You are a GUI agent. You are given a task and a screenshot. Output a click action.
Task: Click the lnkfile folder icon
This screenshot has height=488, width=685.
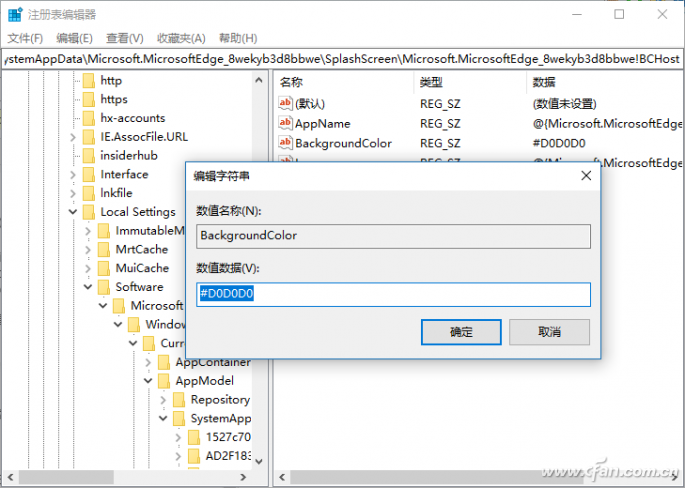(x=89, y=193)
